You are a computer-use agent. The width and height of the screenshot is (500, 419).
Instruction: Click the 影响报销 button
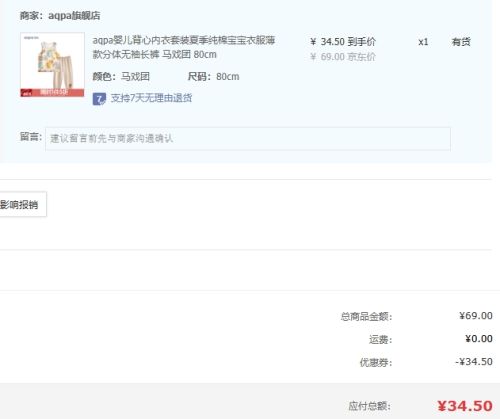click(21, 204)
